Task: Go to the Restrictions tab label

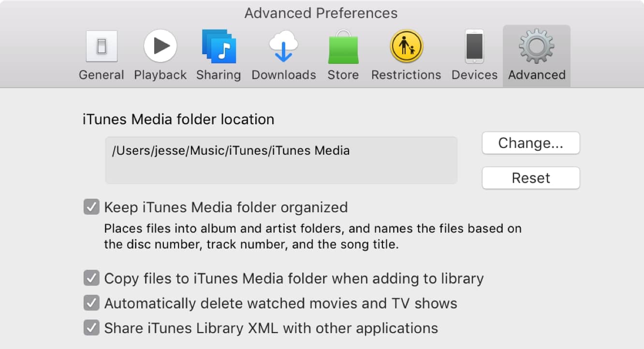Action: click(x=406, y=75)
